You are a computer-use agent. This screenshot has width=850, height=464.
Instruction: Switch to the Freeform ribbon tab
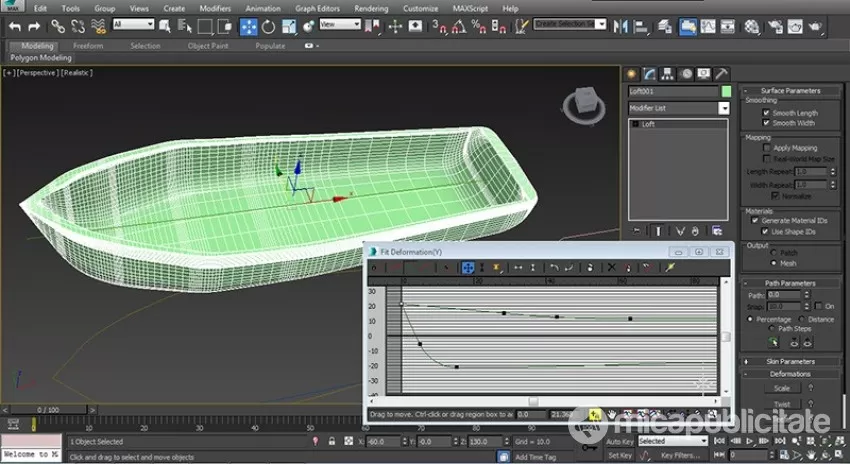pos(88,46)
